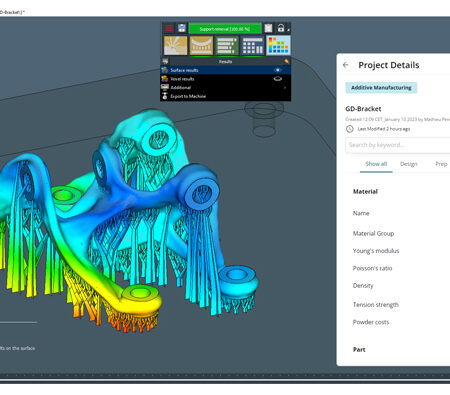Open the Prep tab
Viewport: 450px width, 395px height.
coord(441,164)
